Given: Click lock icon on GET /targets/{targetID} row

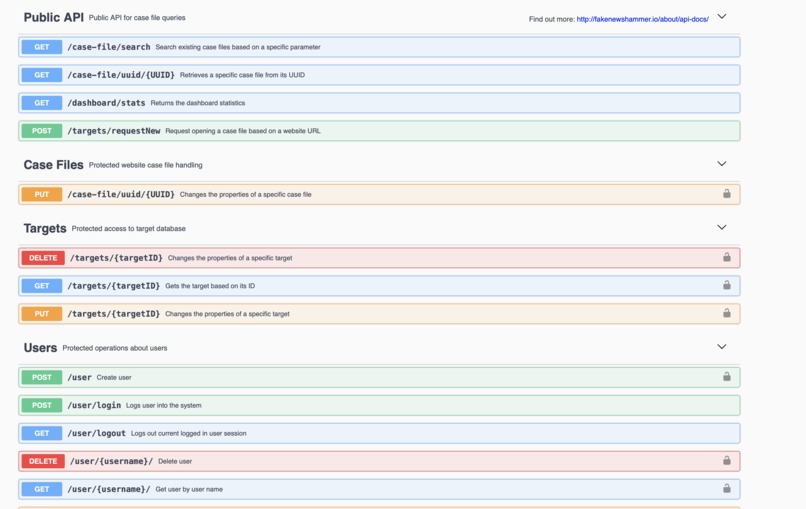Looking at the screenshot, I should pyautogui.click(x=726, y=285).
